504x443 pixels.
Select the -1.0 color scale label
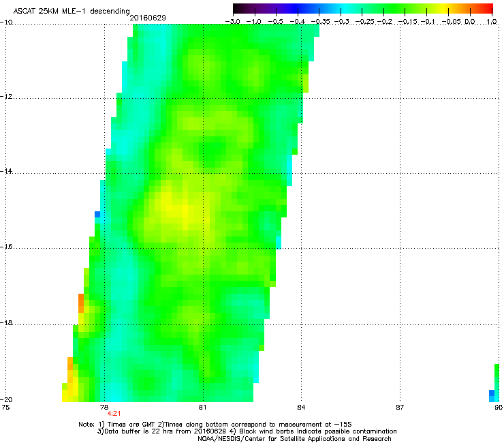254,22
